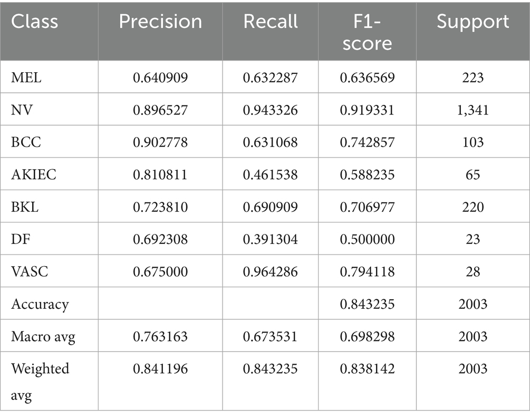Screen dimensions: 530x420
Task: Click the BKL class cell
Action: 25,207
